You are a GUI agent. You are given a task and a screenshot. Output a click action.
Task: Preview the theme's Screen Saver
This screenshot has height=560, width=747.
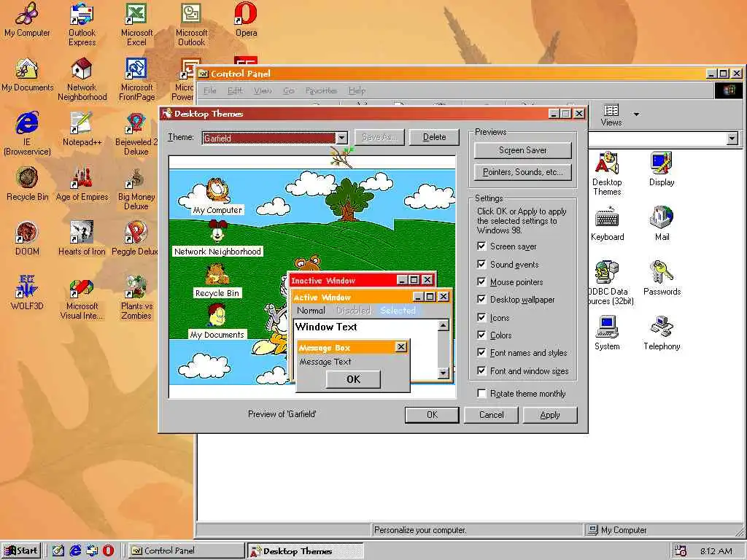pyautogui.click(x=522, y=150)
